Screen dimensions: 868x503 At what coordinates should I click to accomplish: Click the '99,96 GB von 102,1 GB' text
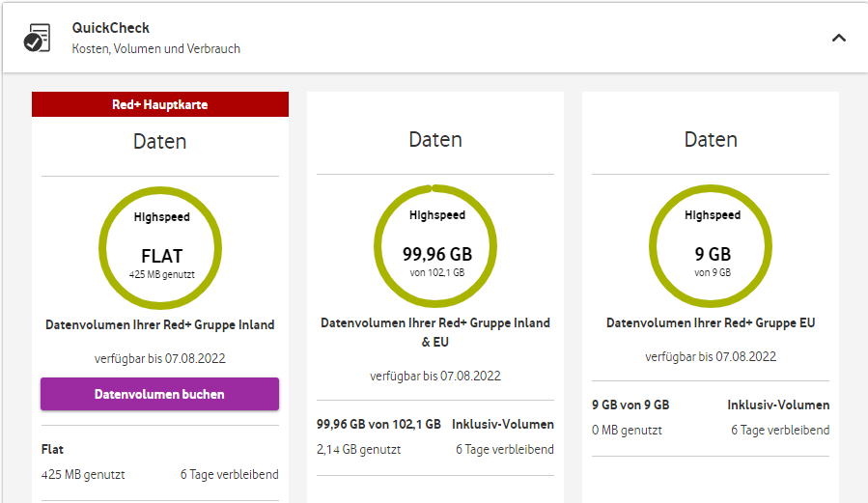click(x=378, y=424)
